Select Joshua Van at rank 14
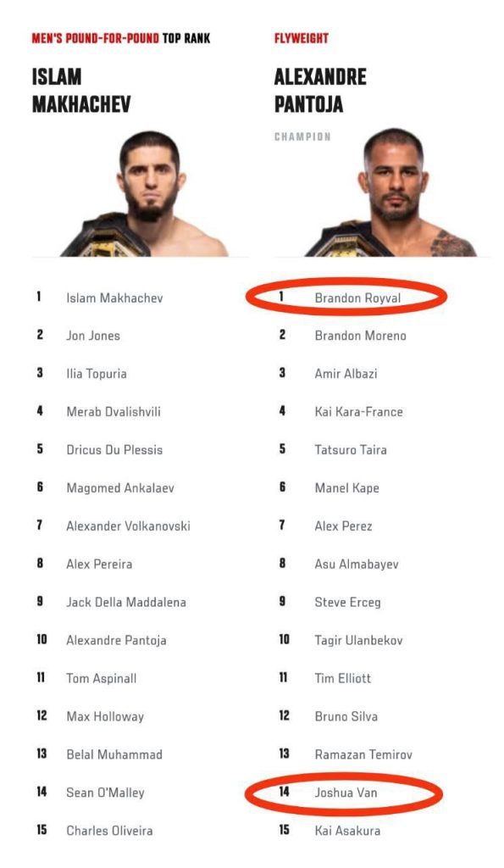Image resolution: width=504 pixels, height=868 pixels. click(x=346, y=793)
